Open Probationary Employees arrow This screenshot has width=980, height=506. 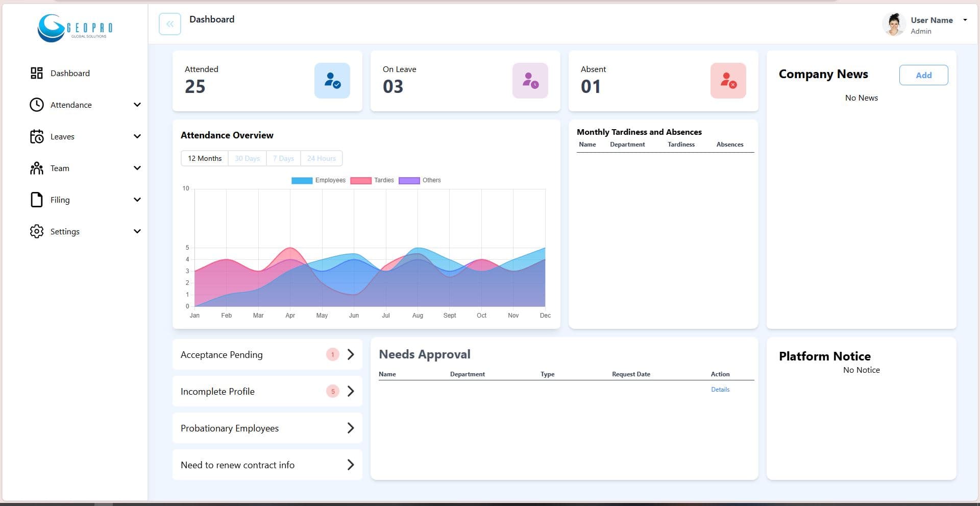tap(351, 428)
